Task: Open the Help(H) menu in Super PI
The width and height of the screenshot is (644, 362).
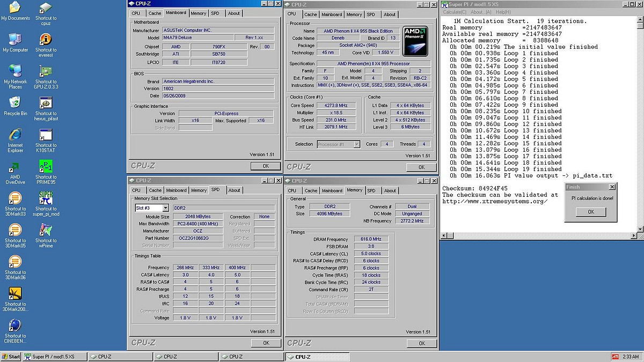Action: (503, 12)
